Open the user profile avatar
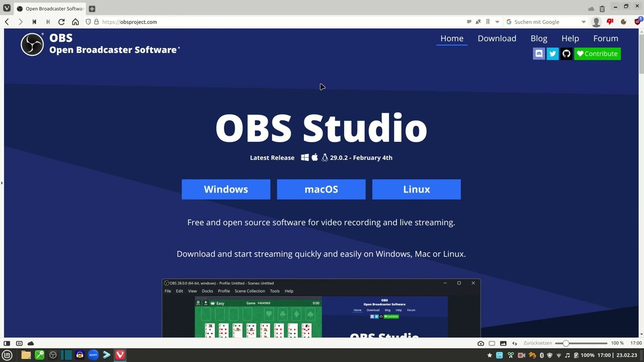This screenshot has width=644, height=362. [x=596, y=22]
